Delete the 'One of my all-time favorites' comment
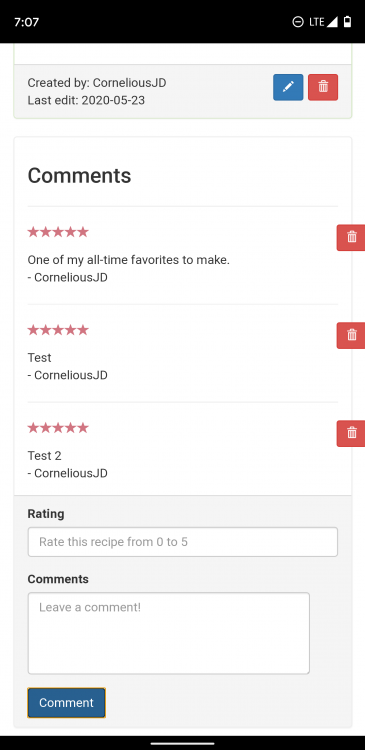The height and width of the screenshot is (750, 365). tap(351, 237)
